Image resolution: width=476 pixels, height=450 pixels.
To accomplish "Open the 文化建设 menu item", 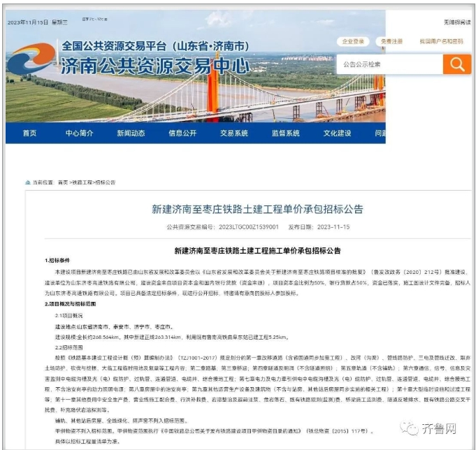I will point(338,133).
